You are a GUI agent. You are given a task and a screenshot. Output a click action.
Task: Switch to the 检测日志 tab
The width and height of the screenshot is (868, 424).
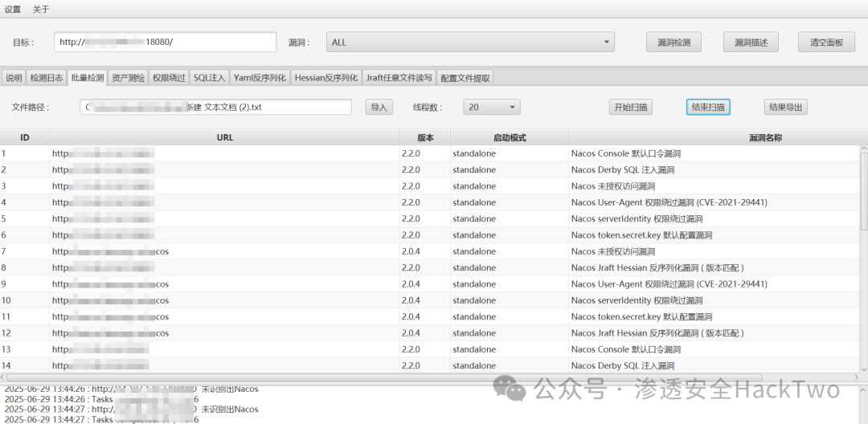pos(47,78)
